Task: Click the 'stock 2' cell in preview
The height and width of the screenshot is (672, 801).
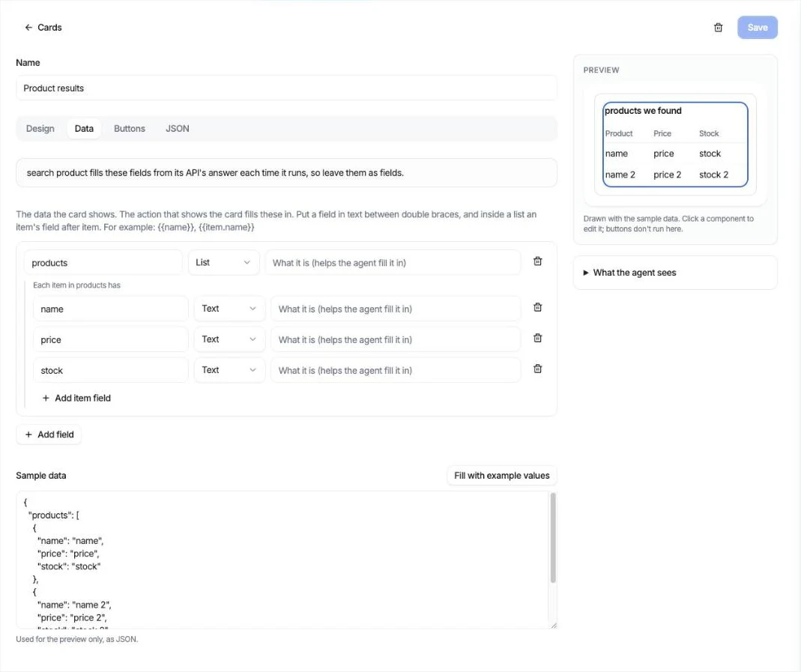Action: 713,175
